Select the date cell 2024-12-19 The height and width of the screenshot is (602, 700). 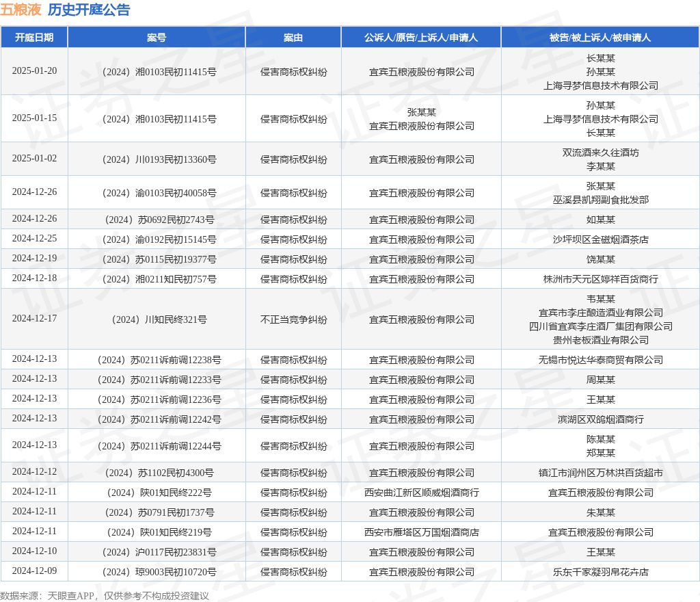click(34, 258)
